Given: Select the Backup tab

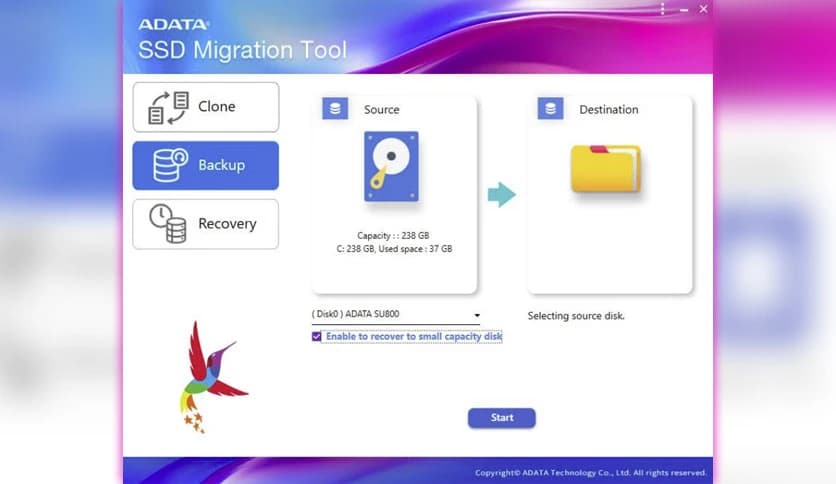Looking at the screenshot, I should (x=206, y=165).
